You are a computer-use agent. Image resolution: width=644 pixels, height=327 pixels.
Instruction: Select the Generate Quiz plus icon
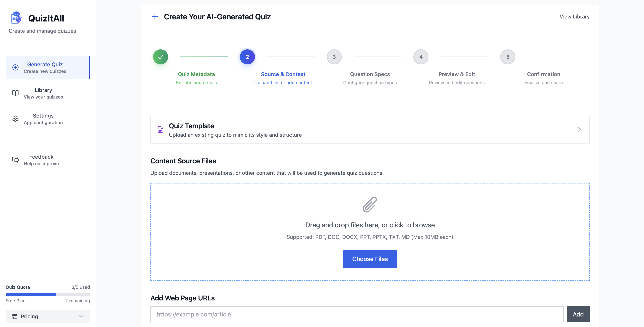(15, 67)
